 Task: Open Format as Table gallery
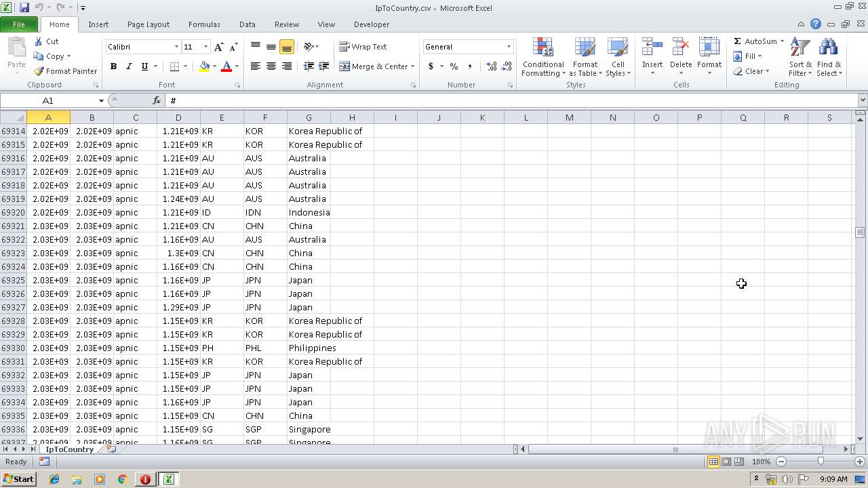tap(585, 58)
